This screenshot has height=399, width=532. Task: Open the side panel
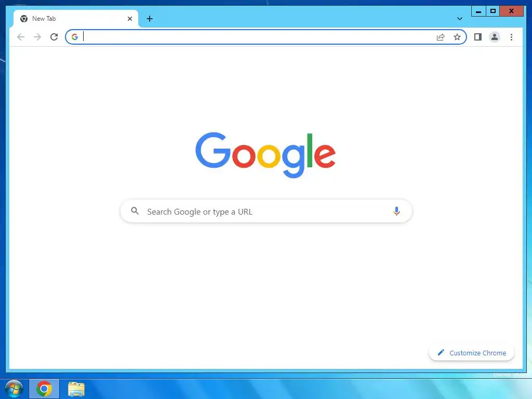pos(478,37)
